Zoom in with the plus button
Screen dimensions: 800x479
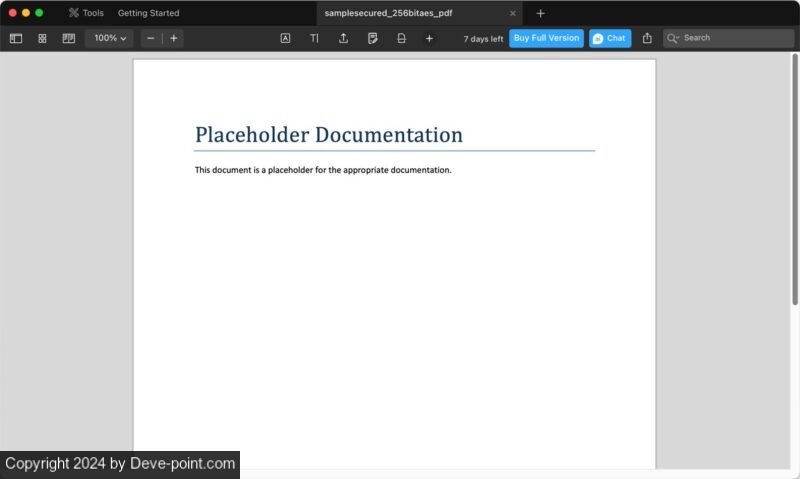click(x=174, y=38)
